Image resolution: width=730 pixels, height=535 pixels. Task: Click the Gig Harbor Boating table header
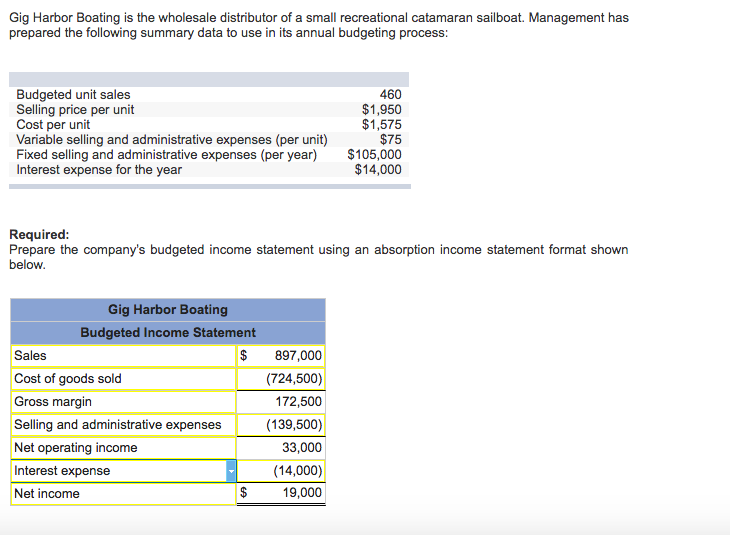(x=168, y=310)
